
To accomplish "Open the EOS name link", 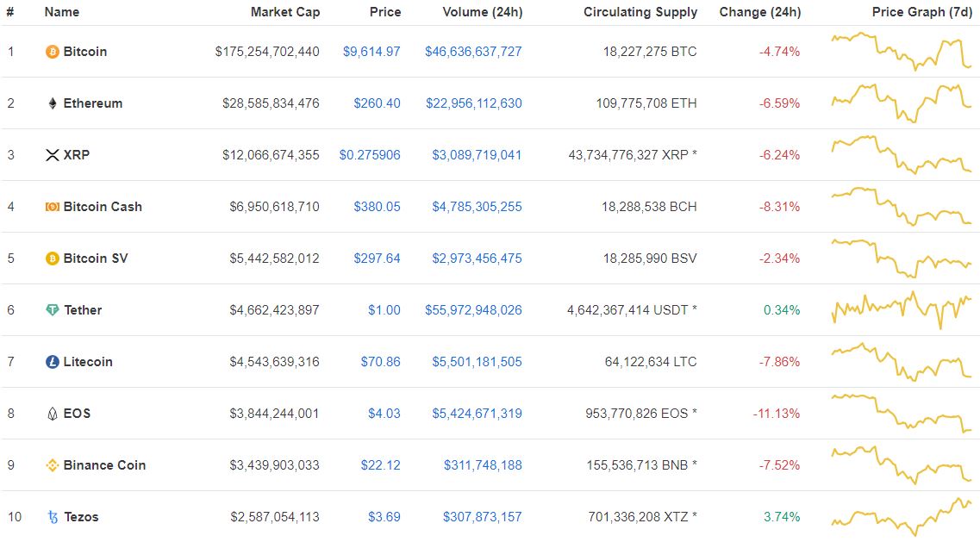I will tap(77, 414).
